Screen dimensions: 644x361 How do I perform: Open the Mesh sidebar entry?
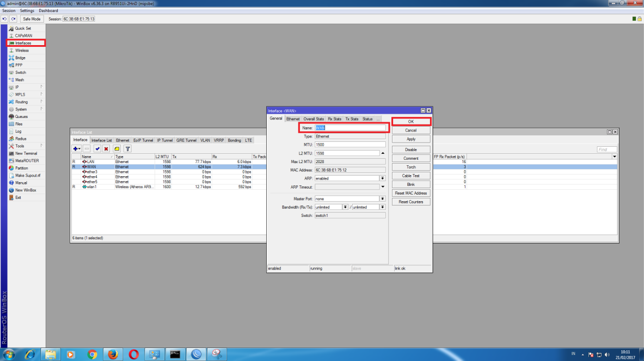pyautogui.click(x=19, y=80)
